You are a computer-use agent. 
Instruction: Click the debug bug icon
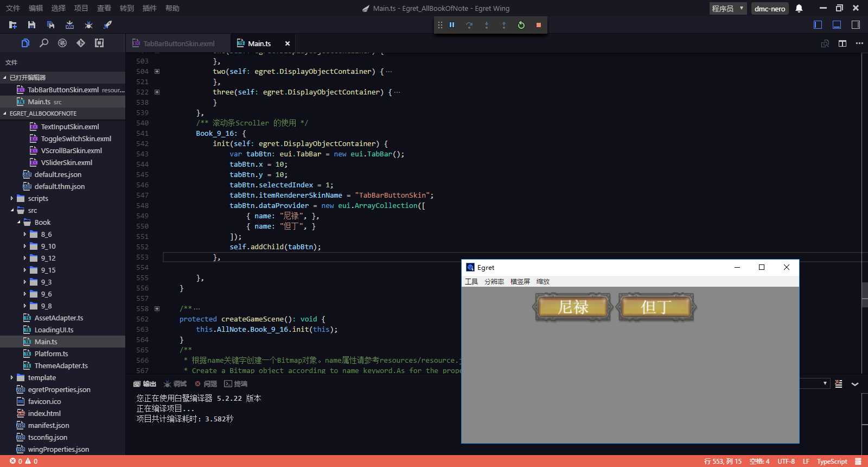click(88, 25)
